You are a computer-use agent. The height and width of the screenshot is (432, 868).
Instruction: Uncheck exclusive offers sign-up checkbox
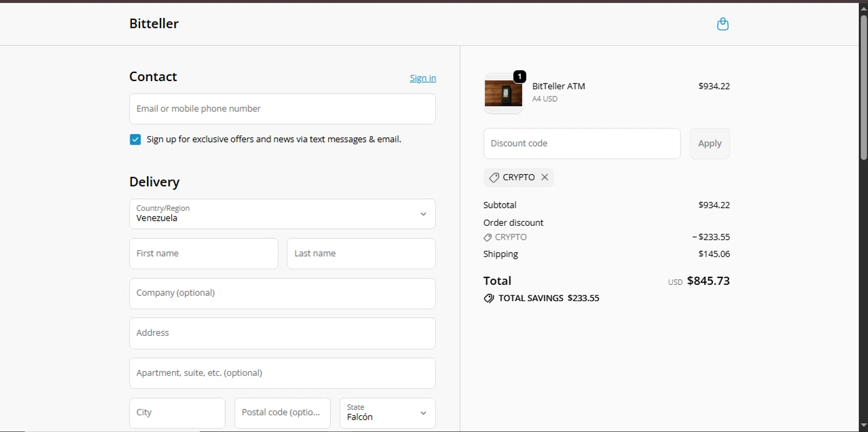point(135,140)
